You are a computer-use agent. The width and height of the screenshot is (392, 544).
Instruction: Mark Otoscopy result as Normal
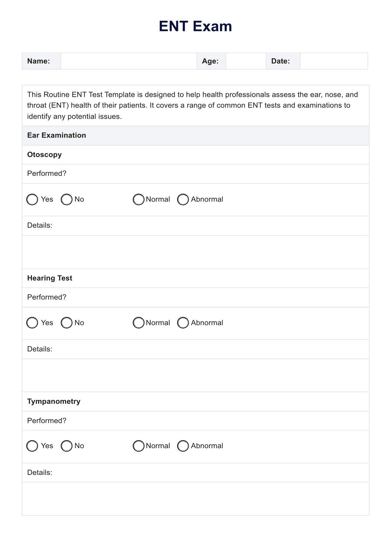(138, 200)
